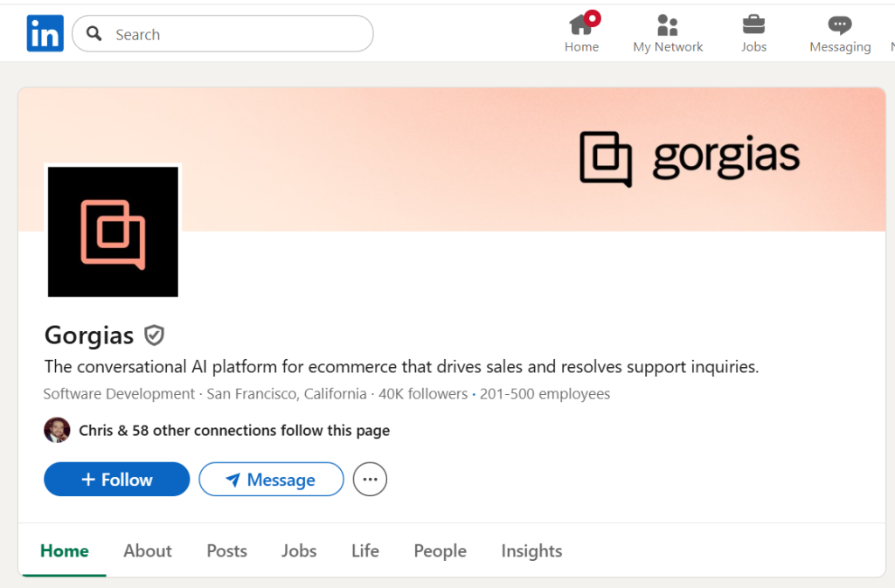Viewport: 895px width, 588px height.
Task: Click the LinkedIn logo
Action: tap(45, 32)
